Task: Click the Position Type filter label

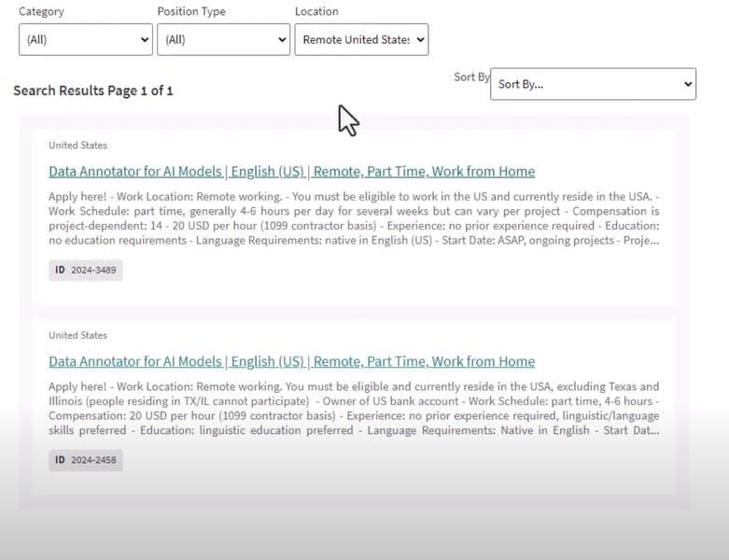Action: 190,11
